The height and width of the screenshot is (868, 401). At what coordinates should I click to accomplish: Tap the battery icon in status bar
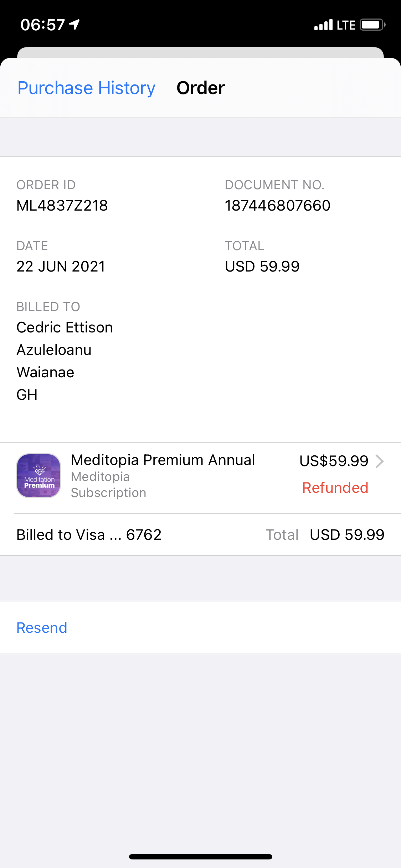372,25
